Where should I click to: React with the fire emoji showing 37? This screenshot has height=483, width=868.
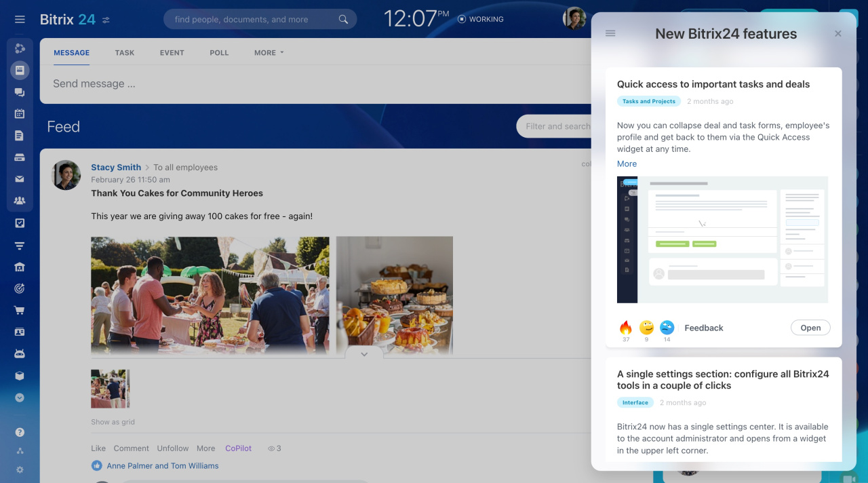(626, 328)
